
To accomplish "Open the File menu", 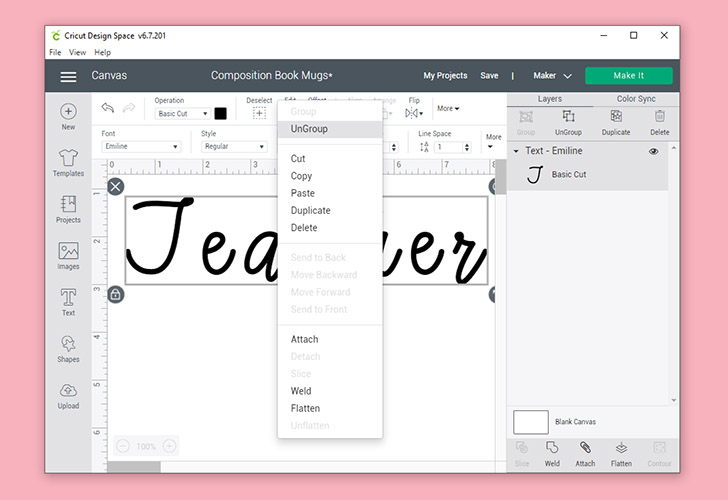I will 55,52.
